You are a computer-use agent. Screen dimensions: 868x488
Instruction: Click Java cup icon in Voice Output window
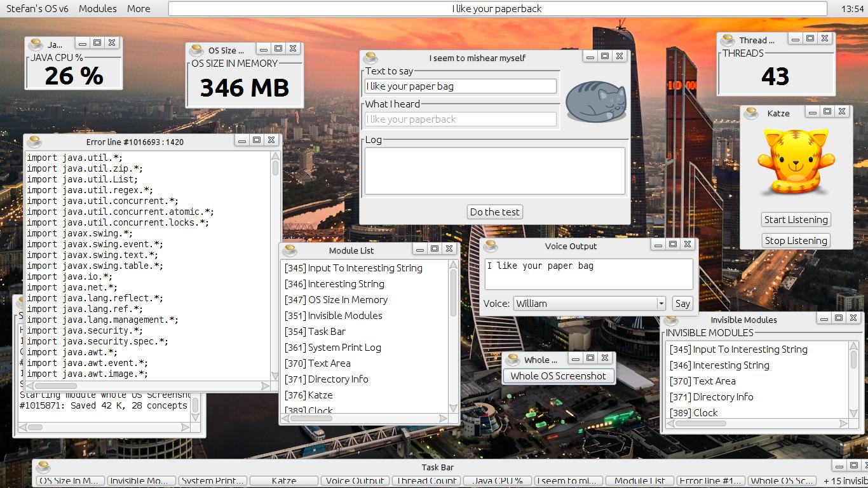pyautogui.click(x=491, y=247)
